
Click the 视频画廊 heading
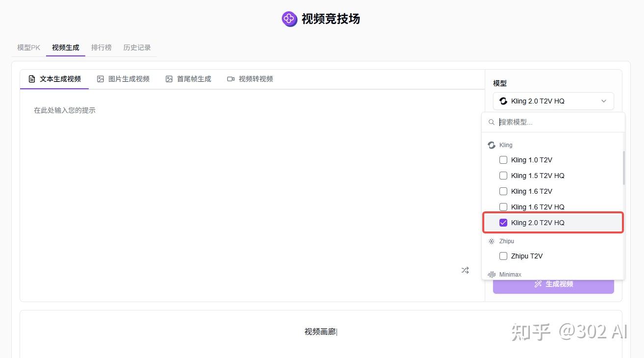(x=320, y=332)
